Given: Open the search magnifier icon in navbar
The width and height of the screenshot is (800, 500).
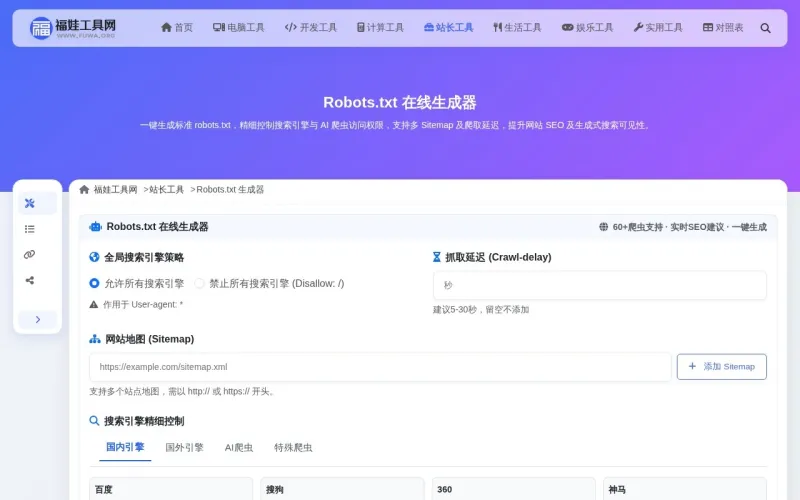Looking at the screenshot, I should (x=765, y=28).
